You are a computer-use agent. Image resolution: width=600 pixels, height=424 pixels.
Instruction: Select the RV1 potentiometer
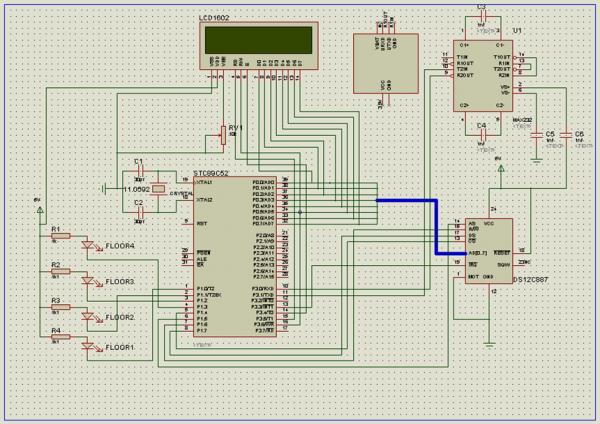click(x=223, y=135)
